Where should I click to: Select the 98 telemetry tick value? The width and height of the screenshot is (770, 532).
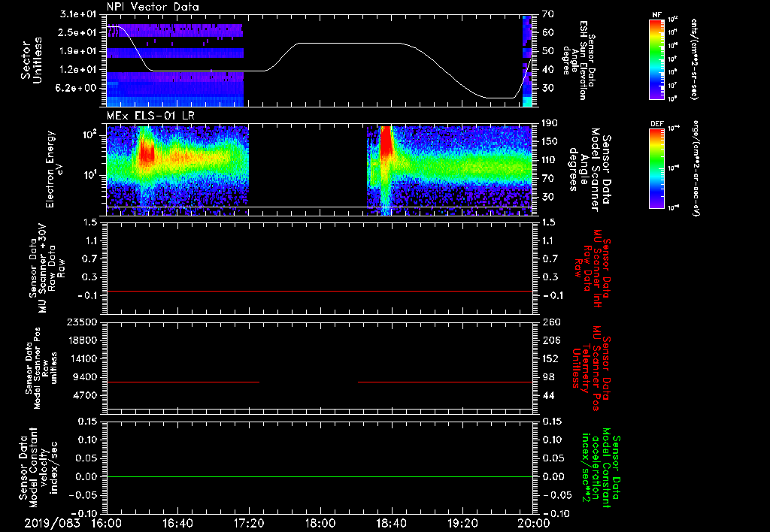(548, 377)
